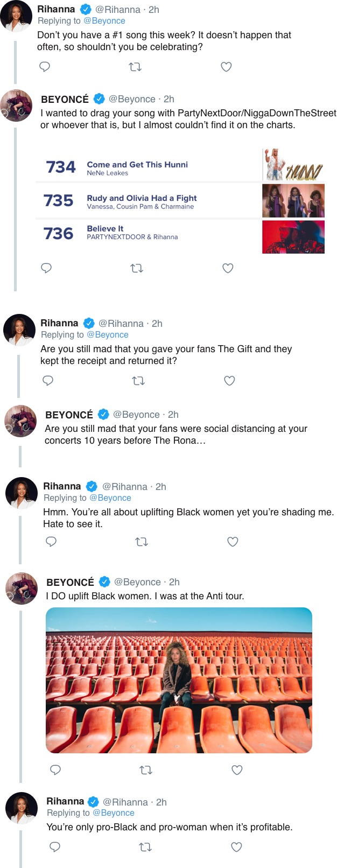Open the 'Believe It' chart entry image

click(293, 237)
